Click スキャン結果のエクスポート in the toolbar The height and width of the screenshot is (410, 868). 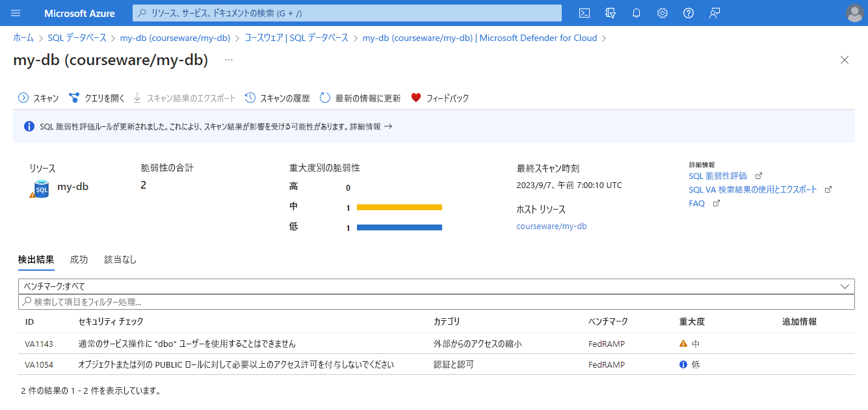click(185, 98)
